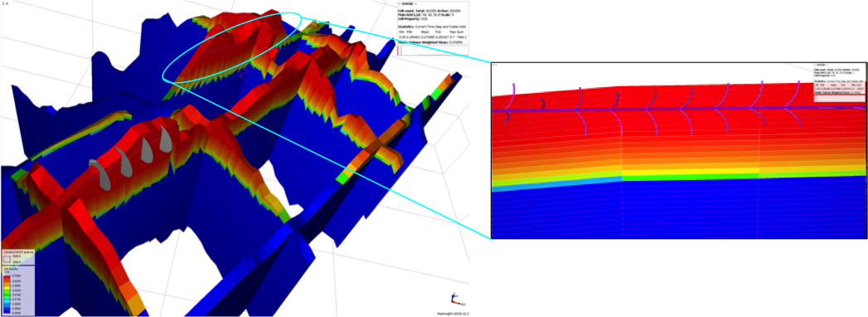
Task: Click the Mobile Volume Weighted Mean text
Action: [x=430, y=42]
